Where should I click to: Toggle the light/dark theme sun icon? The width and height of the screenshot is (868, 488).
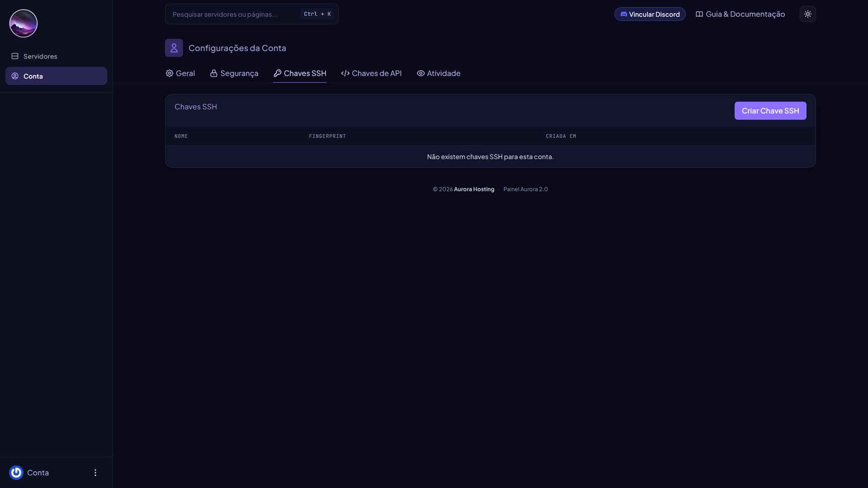click(x=808, y=14)
